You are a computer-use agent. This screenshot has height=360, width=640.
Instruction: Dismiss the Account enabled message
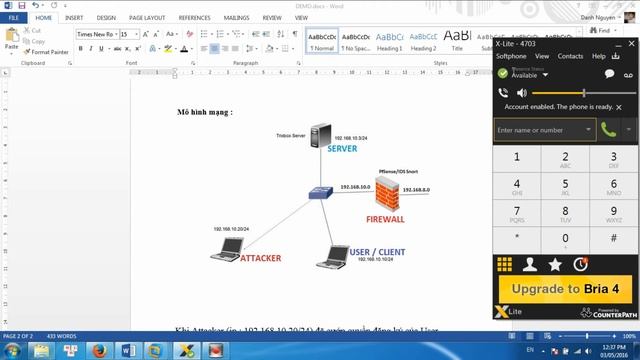click(619, 107)
